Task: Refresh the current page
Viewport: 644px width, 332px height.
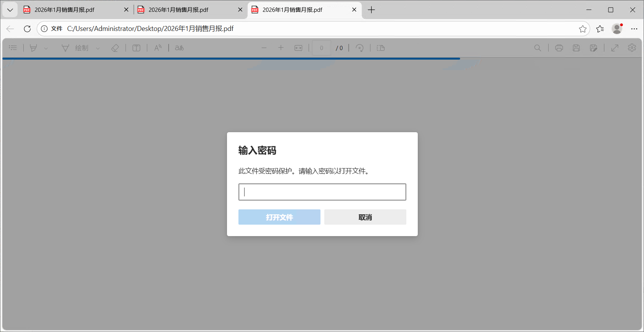Action: [x=27, y=29]
